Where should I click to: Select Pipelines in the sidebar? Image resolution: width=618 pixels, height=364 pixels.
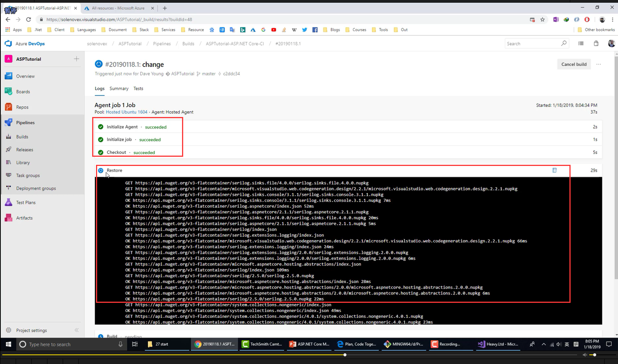pos(25,123)
